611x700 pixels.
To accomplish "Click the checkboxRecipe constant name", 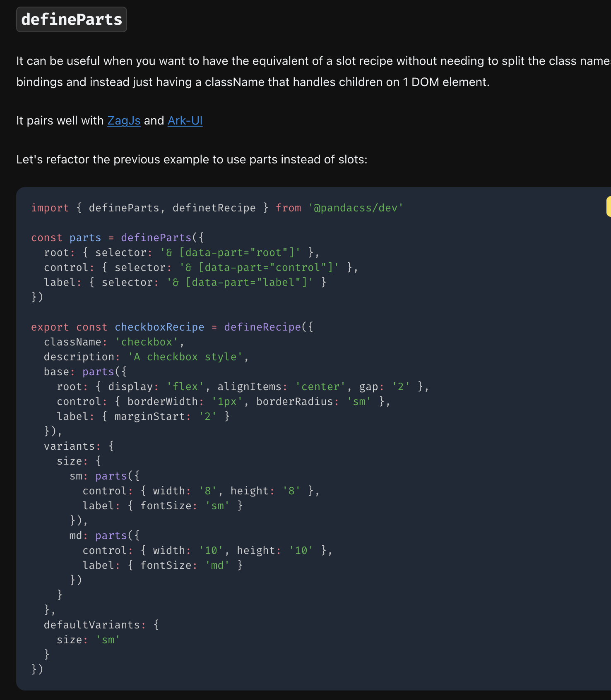I will coord(159,327).
